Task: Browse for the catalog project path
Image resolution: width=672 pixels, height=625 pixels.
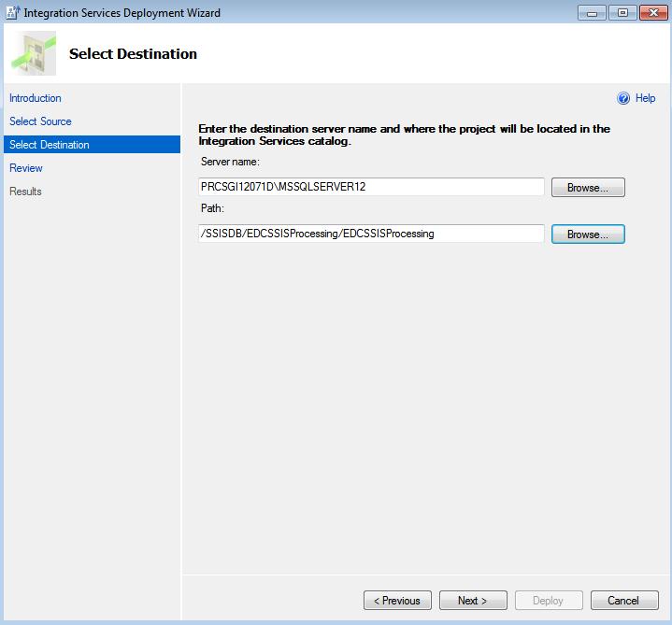Action: pyautogui.click(x=587, y=234)
